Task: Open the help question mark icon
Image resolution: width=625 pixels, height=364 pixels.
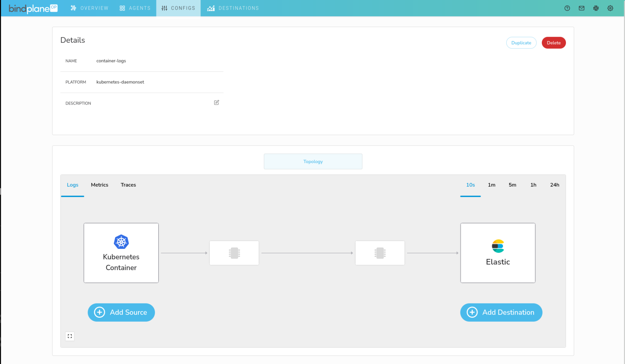Action: pyautogui.click(x=567, y=8)
